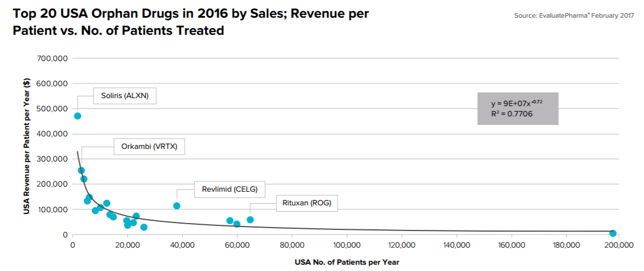This screenshot has width=644, height=271.
Task: Select the gray trendline equation box
Action: (517, 108)
